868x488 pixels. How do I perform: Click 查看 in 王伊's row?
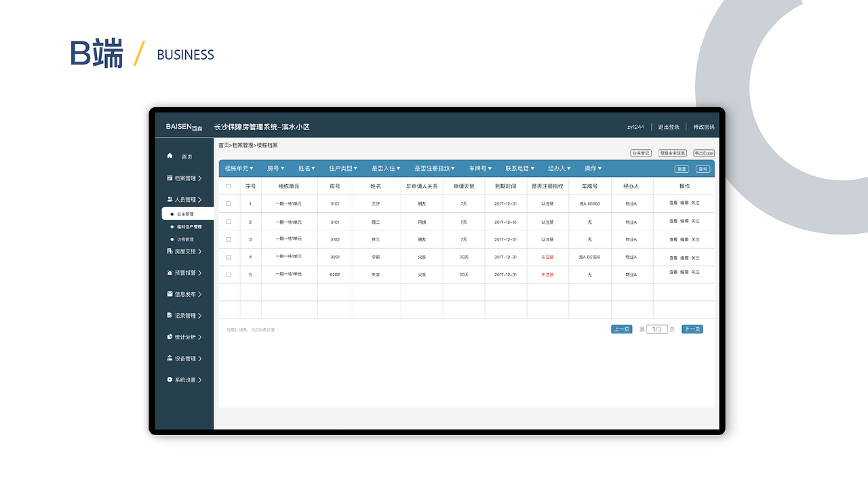673,203
